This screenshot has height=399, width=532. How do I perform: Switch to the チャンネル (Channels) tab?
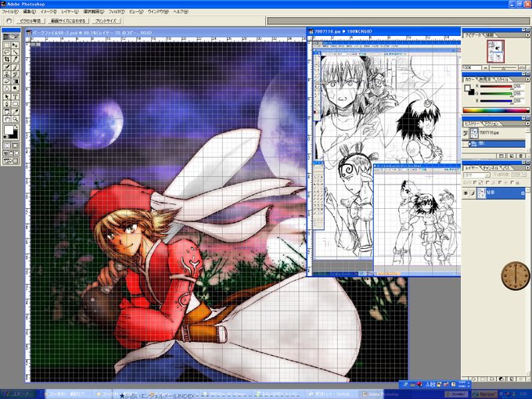(491, 167)
